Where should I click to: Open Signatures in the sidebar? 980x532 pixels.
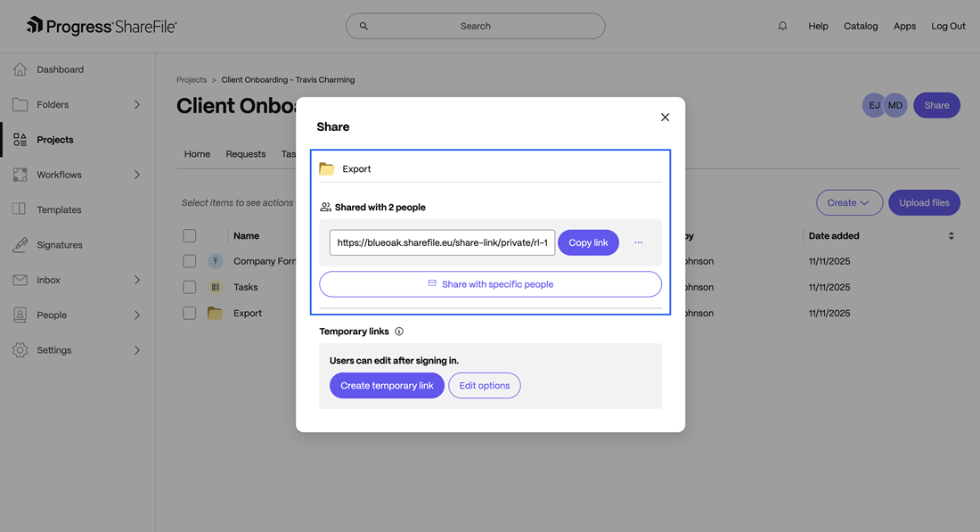pos(59,245)
